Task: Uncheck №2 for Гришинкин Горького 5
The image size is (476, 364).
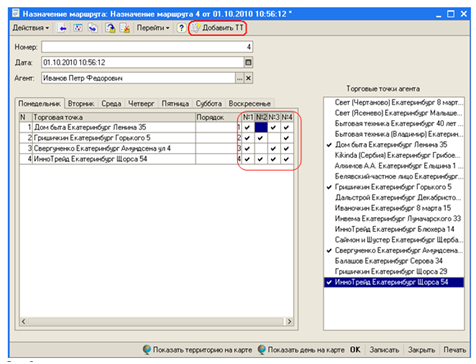Action: pyautogui.click(x=261, y=138)
